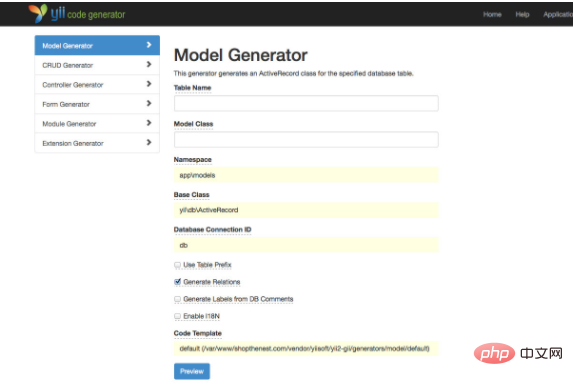The image size is (573, 386).
Task: Click the Namespace field with app\models
Action: pos(306,175)
